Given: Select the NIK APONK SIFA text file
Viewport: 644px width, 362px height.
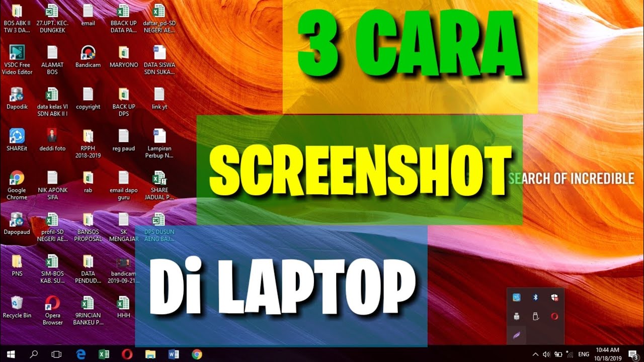Looking at the screenshot, I should 52,186.
